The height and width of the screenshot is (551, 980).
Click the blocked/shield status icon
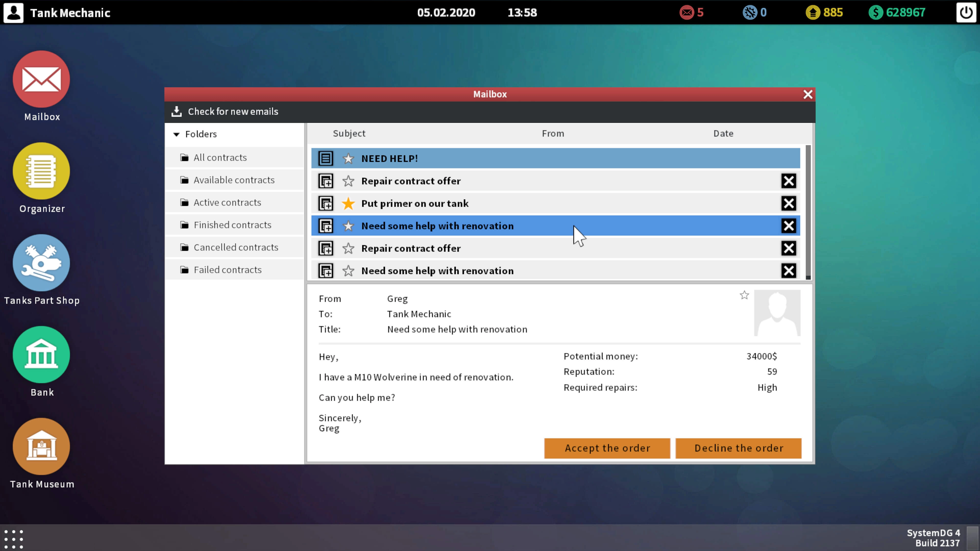tap(749, 12)
